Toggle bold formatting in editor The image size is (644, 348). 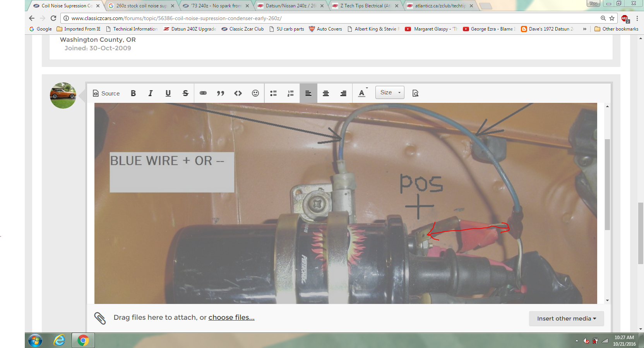pyautogui.click(x=133, y=93)
